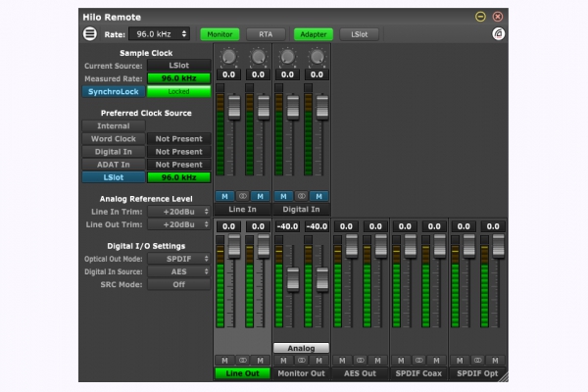
Task: Open the Optical Out Mode dropdown
Action: coord(178,259)
